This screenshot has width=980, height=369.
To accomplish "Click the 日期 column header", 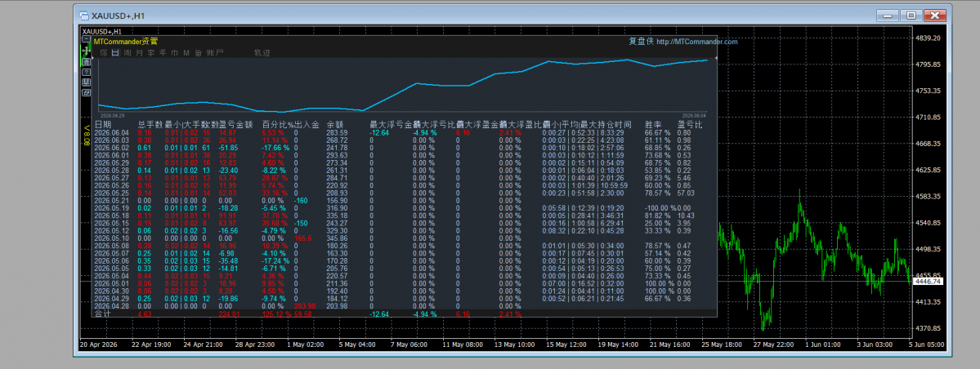I will [102, 124].
